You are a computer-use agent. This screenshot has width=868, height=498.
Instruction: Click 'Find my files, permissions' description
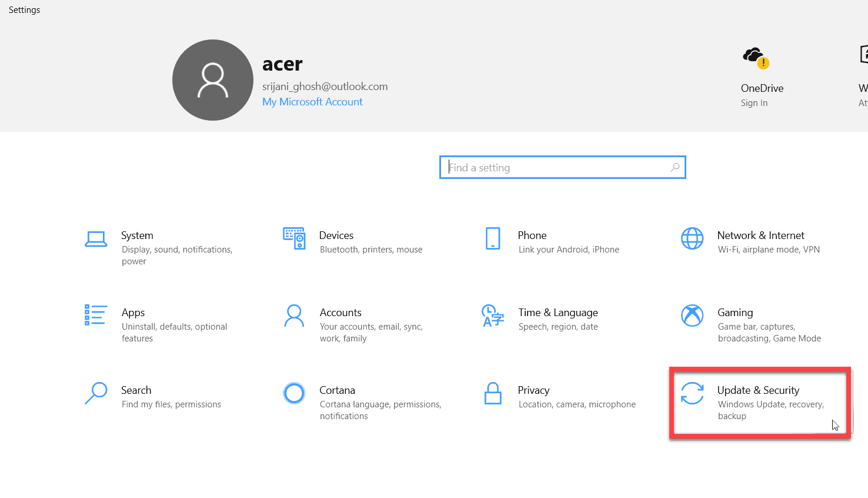coord(171,404)
